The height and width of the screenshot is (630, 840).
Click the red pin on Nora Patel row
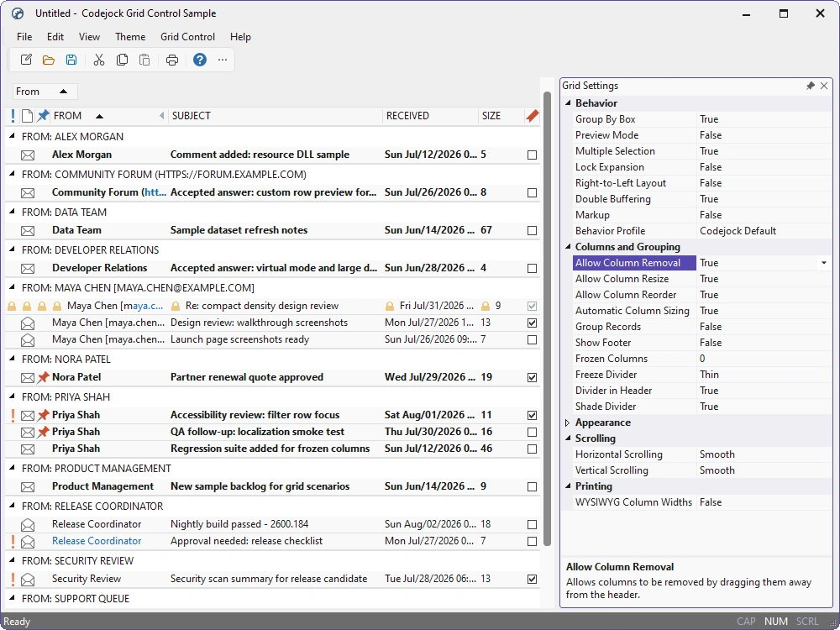(44, 377)
